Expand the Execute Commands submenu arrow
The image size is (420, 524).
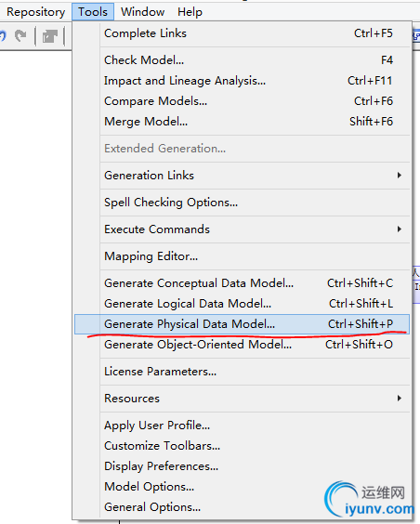[400, 229]
